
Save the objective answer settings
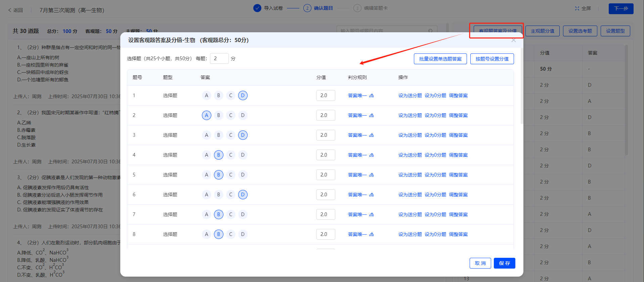point(505,263)
